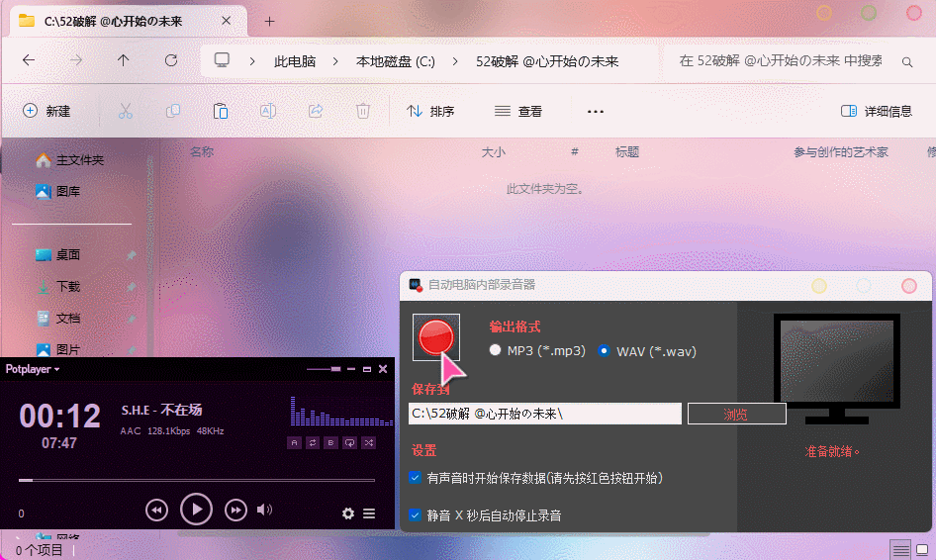Viewport: 936px width, 560px height.
Task: Sort by 参与创作的艺术家 column header
Action: tap(840, 152)
